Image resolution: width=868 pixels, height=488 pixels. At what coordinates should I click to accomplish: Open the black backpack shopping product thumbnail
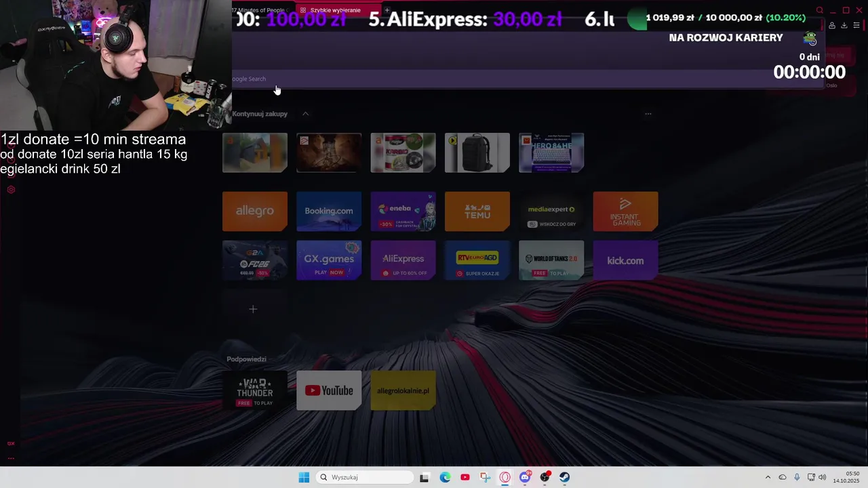click(x=477, y=152)
